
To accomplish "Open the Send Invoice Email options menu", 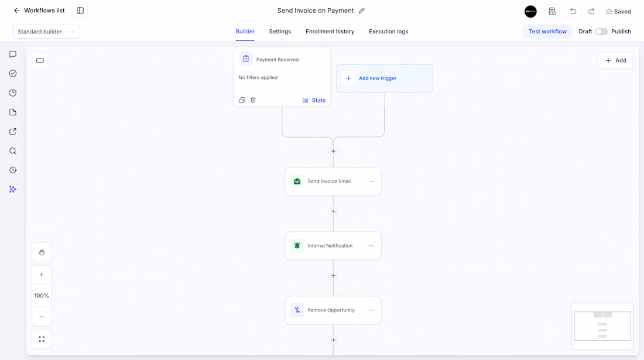I will (371, 181).
